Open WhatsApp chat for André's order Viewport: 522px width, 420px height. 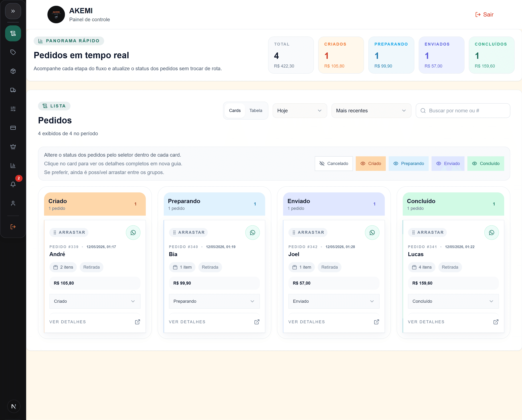coord(133,233)
